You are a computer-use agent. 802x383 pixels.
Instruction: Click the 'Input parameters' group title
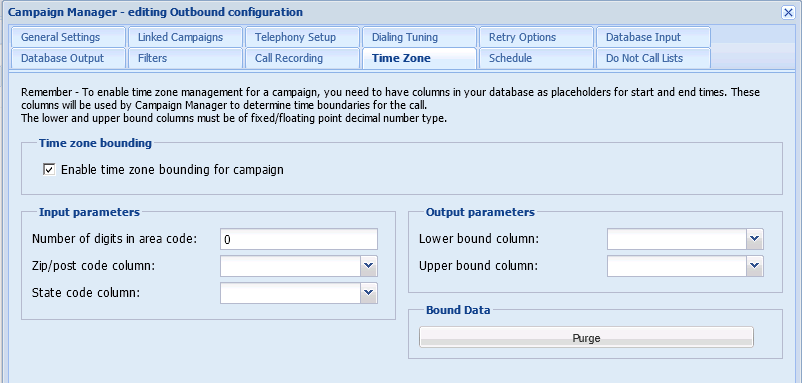89,212
